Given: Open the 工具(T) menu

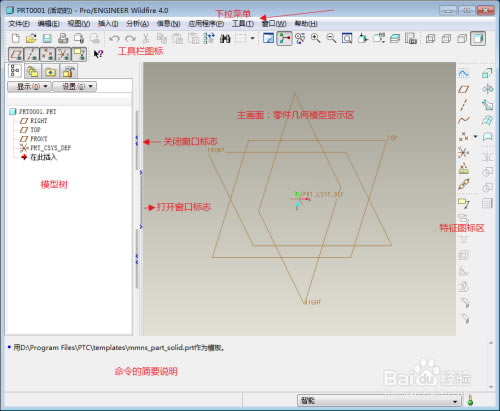Looking at the screenshot, I should (x=243, y=24).
